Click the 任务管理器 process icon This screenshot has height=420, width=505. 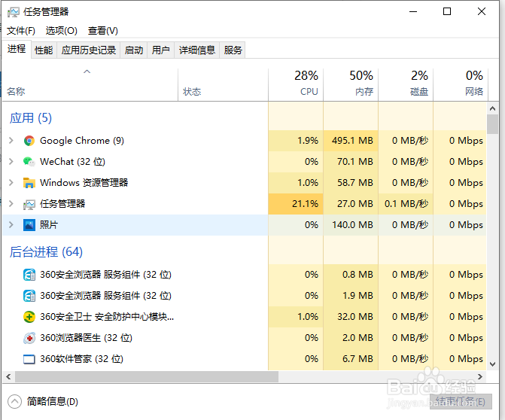pos(29,204)
